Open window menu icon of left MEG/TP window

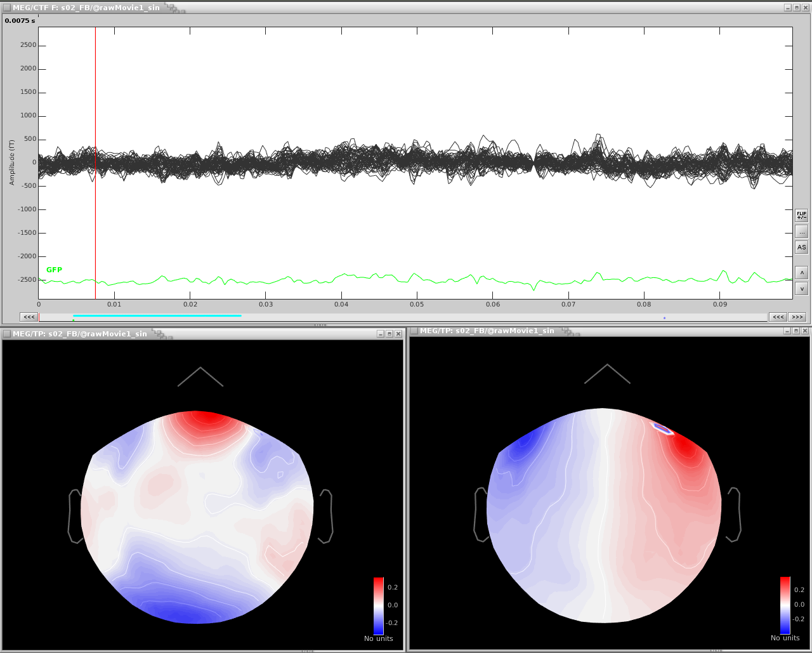click(7, 334)
